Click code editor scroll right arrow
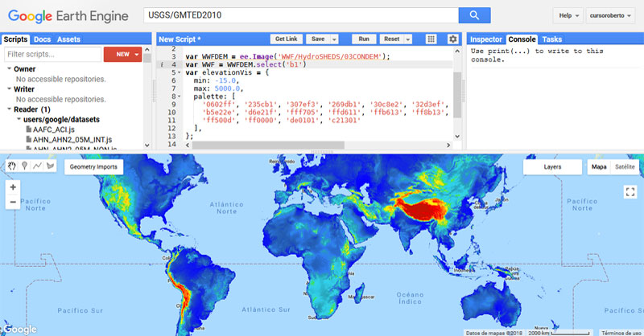The height and width of the screenshot is (336, 644). coord(448,145)
